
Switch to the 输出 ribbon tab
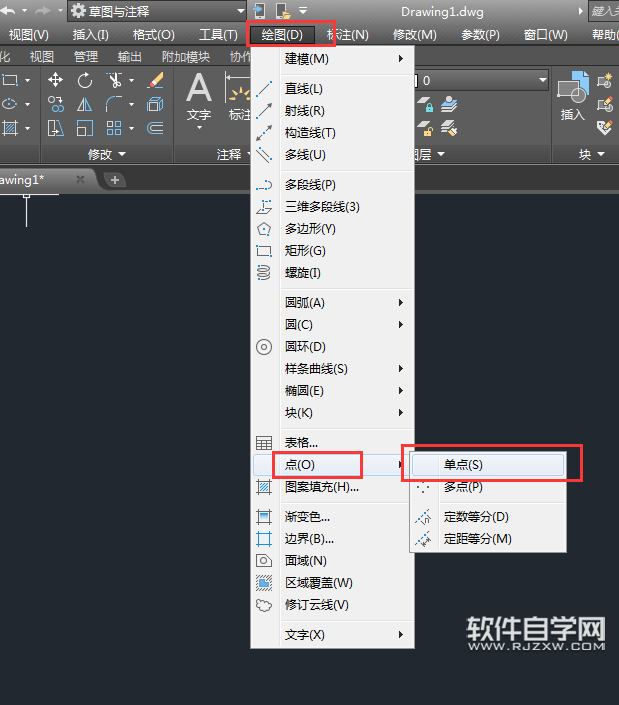(x=129, y=57)
